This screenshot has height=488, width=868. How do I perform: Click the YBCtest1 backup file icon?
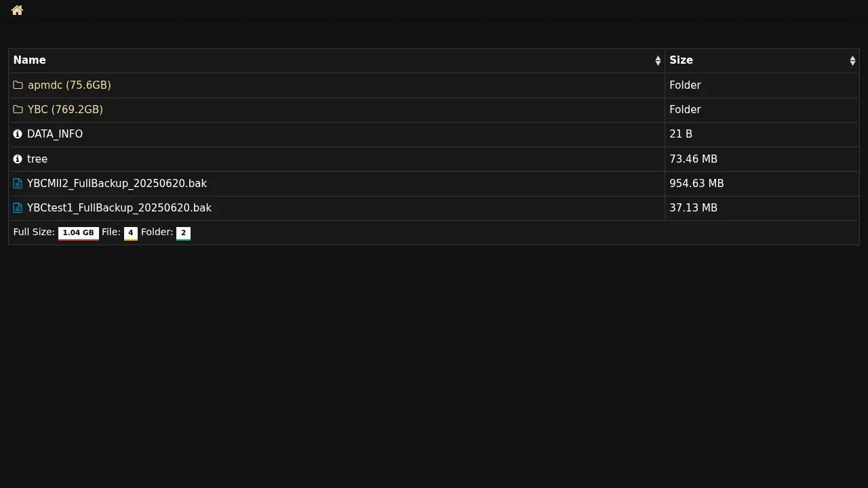pyautogui.click(x=18, y=208)
